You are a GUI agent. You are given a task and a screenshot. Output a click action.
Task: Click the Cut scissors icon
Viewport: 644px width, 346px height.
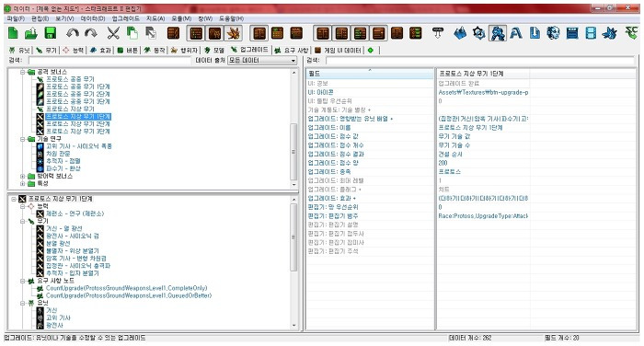(x=113, y=33)
